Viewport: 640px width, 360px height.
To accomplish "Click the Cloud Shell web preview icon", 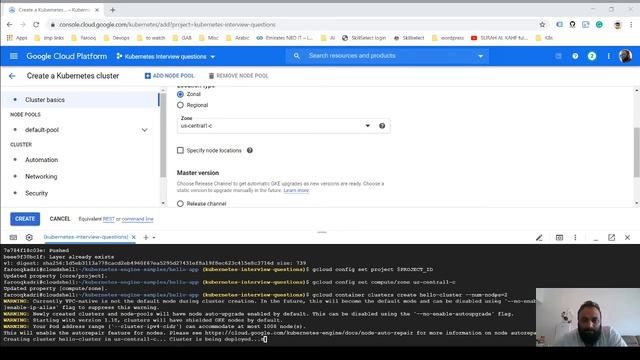I will point(559,238).
